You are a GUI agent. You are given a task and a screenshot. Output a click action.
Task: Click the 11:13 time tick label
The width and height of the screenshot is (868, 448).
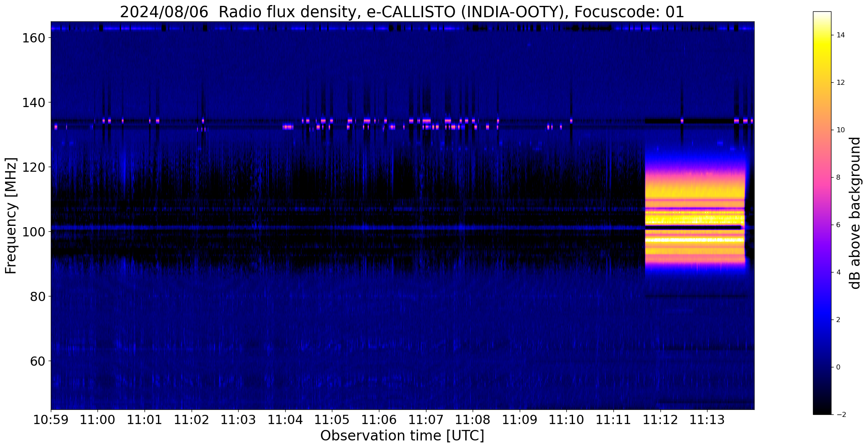[708, 420]
